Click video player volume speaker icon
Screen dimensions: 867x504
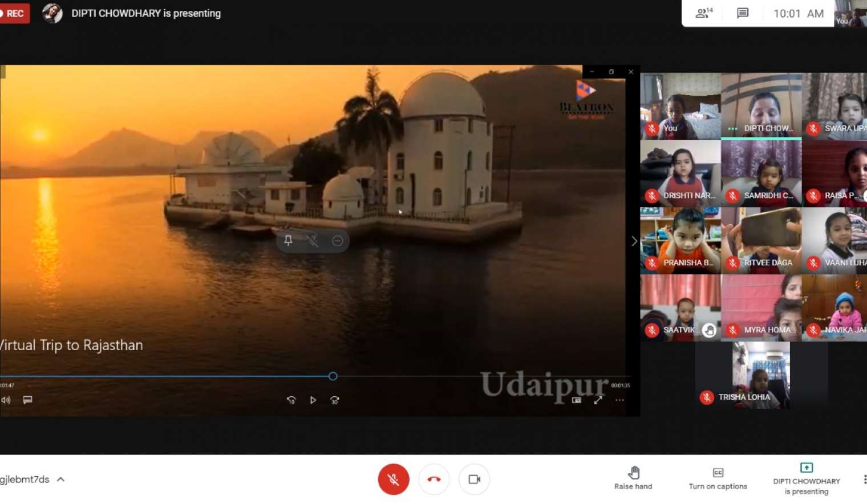6,400
